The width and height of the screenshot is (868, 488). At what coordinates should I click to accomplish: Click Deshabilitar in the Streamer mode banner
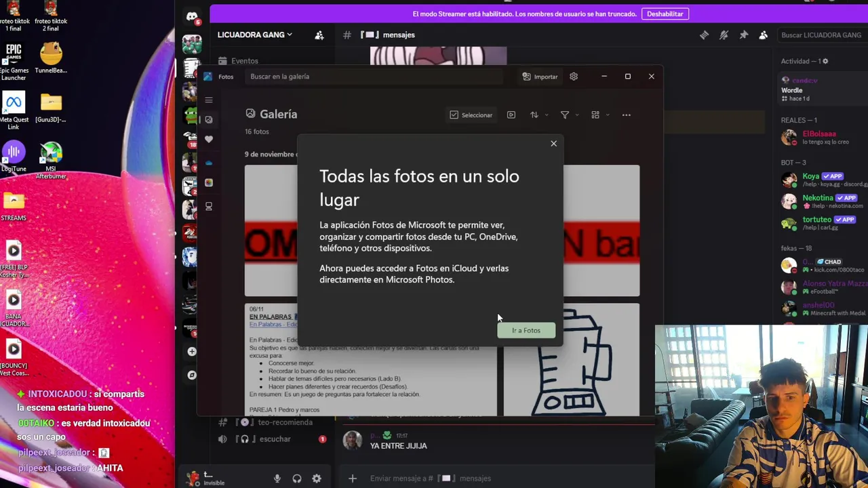[x=665, y=14]
